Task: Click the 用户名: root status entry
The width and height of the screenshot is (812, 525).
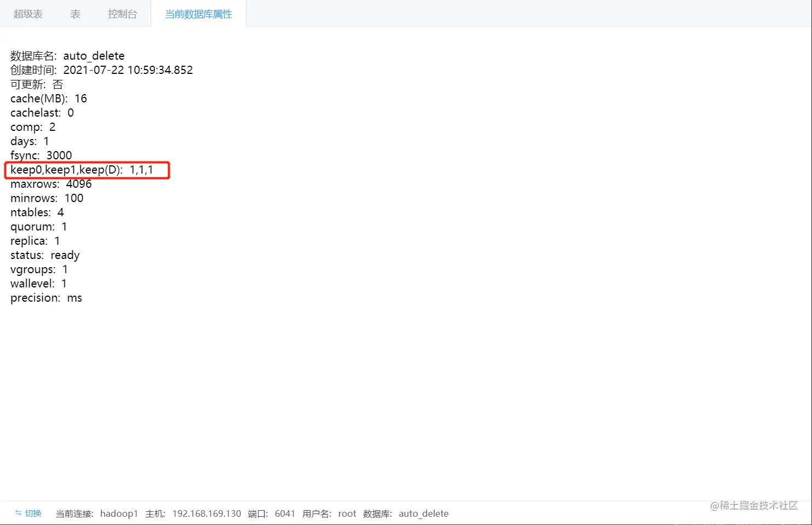Action: pos(329,514)
